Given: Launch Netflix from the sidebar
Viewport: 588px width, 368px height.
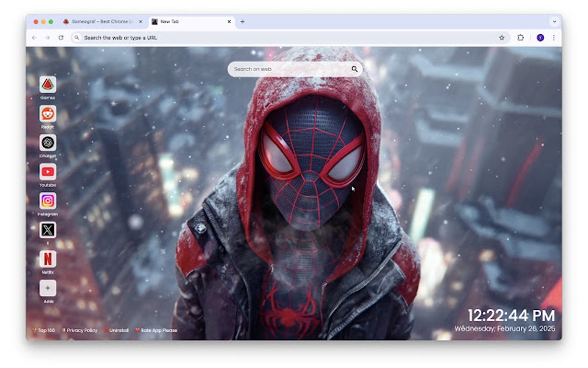Looking at the screenshot, I should [x=47, y=258].
